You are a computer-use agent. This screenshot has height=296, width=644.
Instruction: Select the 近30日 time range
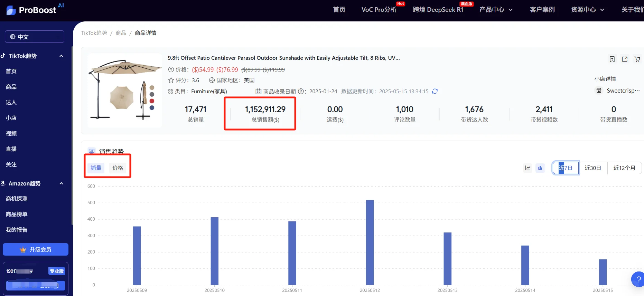(593, 168)
